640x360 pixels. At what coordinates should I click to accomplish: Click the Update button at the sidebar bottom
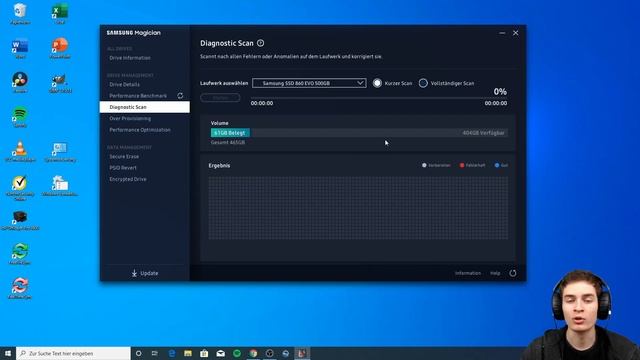pos(145,273)
